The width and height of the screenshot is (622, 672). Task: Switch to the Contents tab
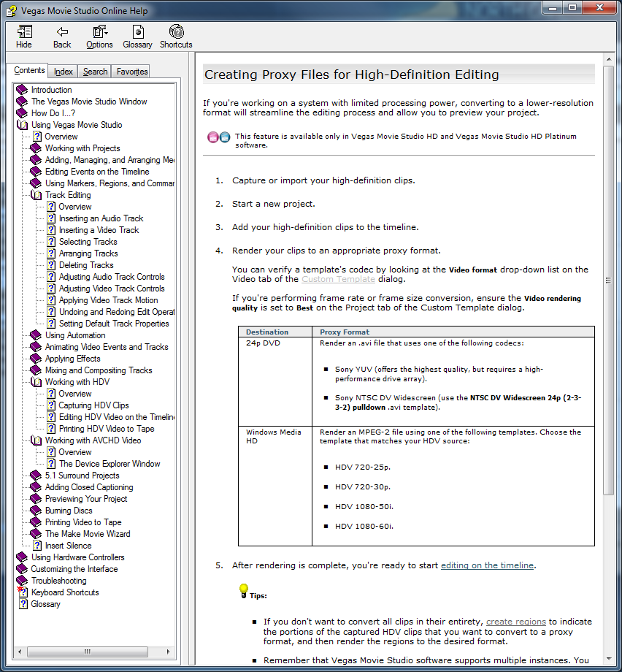tap(29, 70)
